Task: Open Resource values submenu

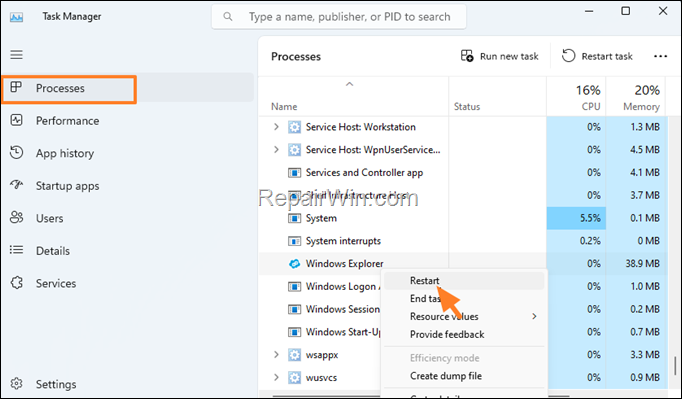Action: coord(464,316)
